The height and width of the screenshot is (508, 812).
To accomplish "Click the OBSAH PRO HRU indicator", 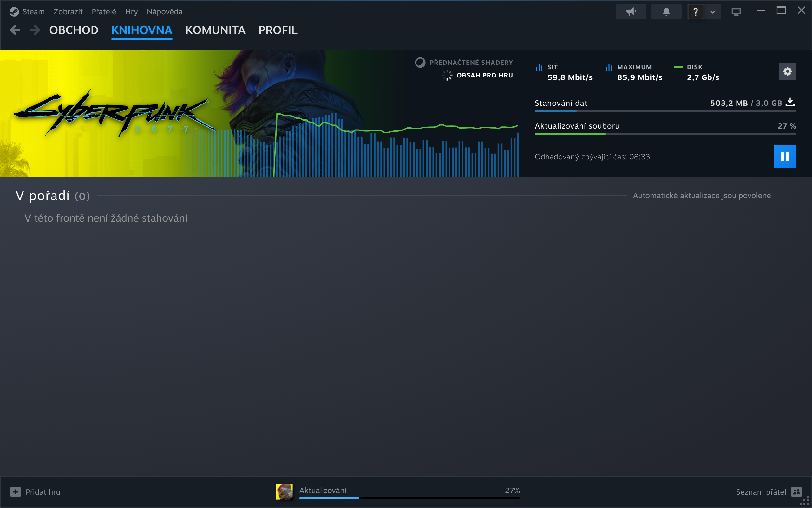I will tap(477, 75).
